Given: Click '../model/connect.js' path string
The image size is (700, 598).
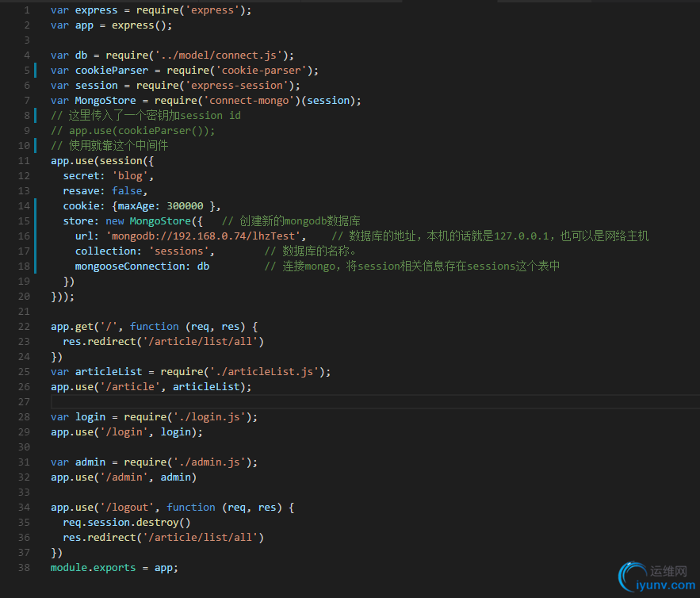Looking at the screenshot, I should coord(219,56).
